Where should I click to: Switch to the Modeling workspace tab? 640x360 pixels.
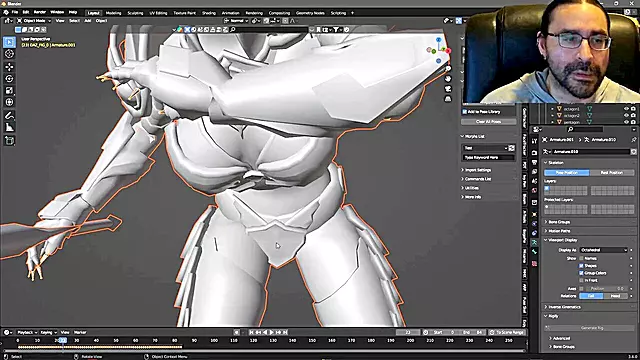[113, 13]
